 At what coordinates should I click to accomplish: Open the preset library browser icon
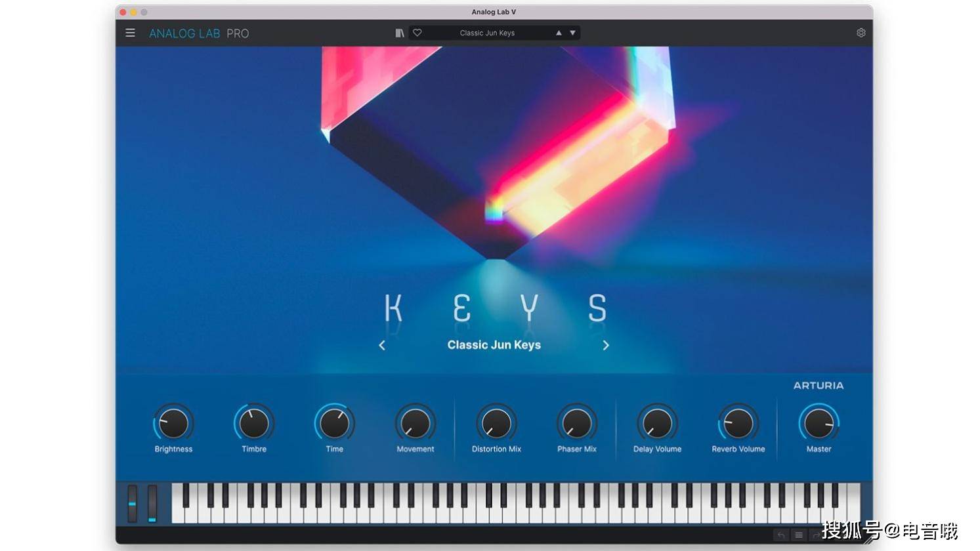pyautogui.click(x=399, y=33)
